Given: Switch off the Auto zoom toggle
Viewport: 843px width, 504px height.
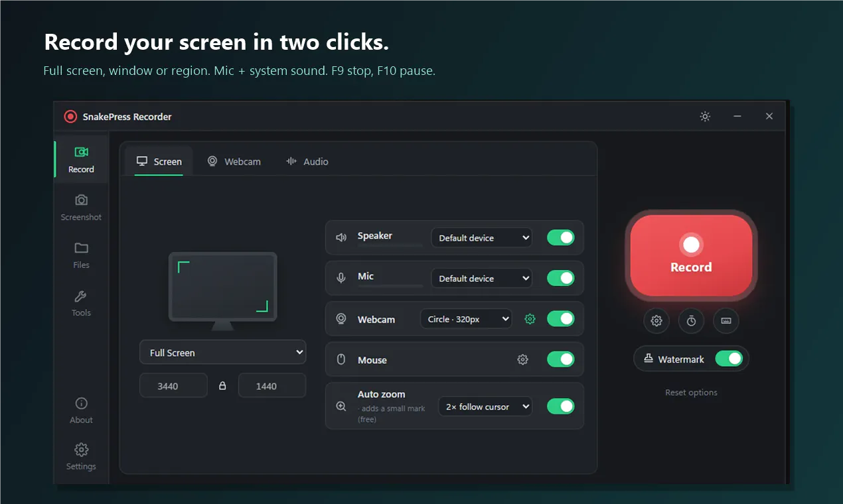Looking at the screenshot, I should (561, 407).
